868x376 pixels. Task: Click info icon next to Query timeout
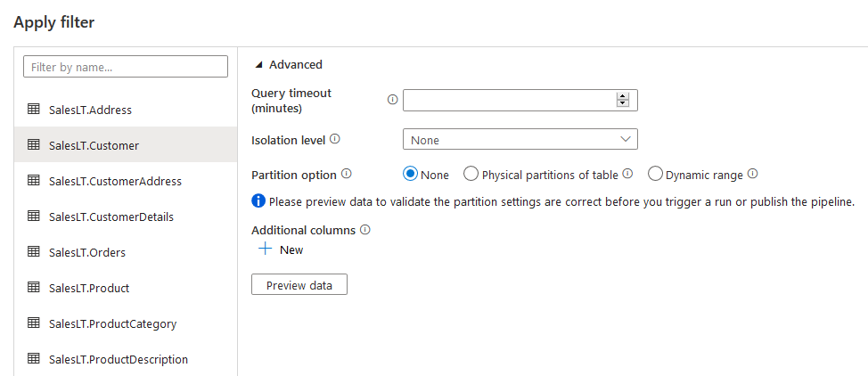pos(392,100)
